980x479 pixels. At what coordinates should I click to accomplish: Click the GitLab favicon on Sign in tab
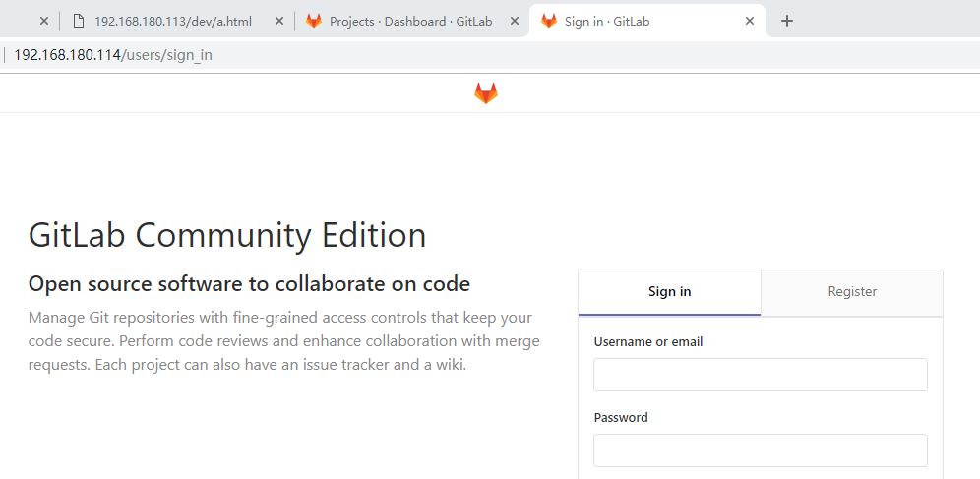point(549,22)
